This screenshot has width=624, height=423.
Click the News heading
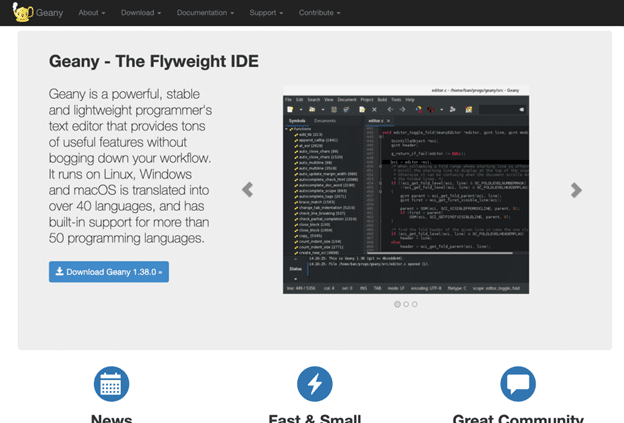click(x=111, y=418)
